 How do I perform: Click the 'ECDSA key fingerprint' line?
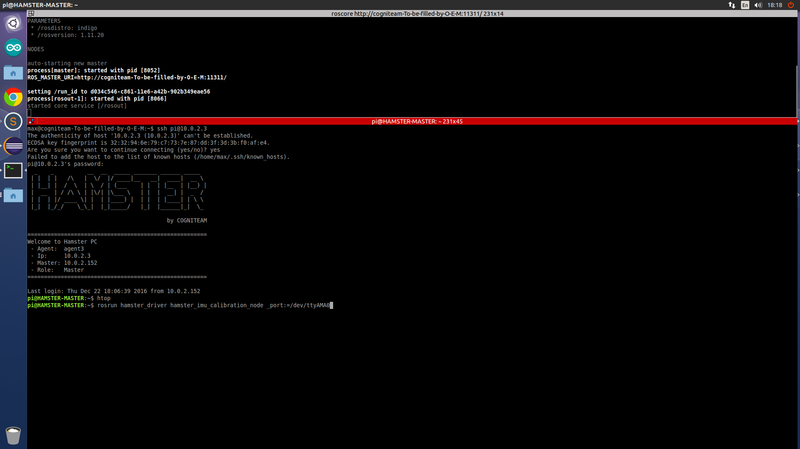tap(148, 143)
